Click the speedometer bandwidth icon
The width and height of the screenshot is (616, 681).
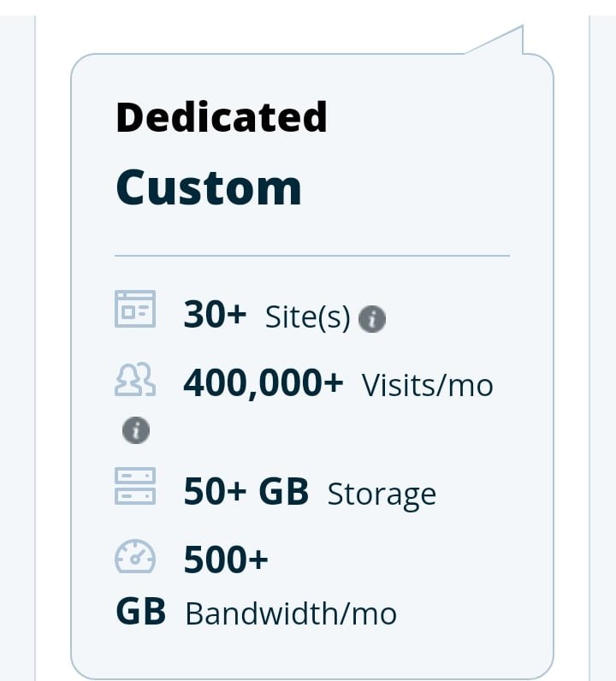135,556
